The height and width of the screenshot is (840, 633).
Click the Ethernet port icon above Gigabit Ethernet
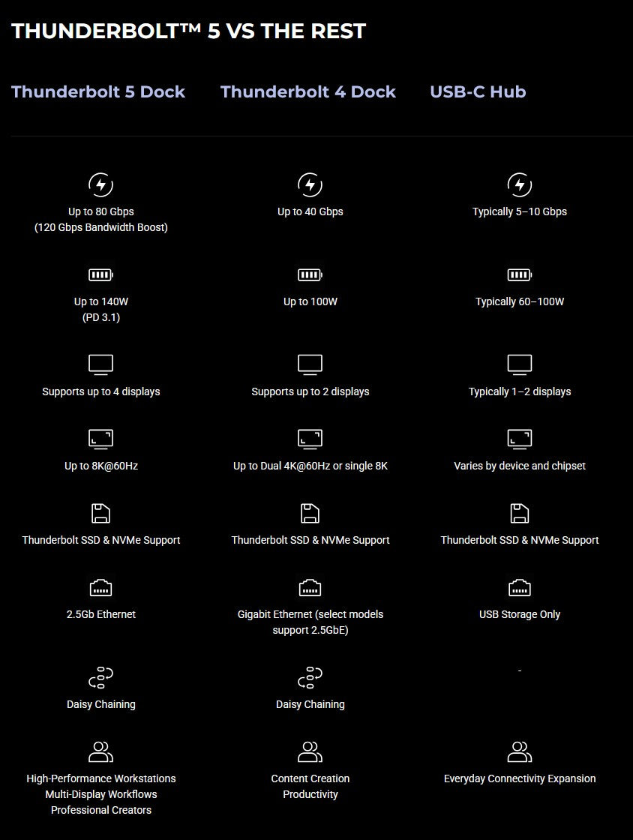pyautogui.click(x=310, y=588)
